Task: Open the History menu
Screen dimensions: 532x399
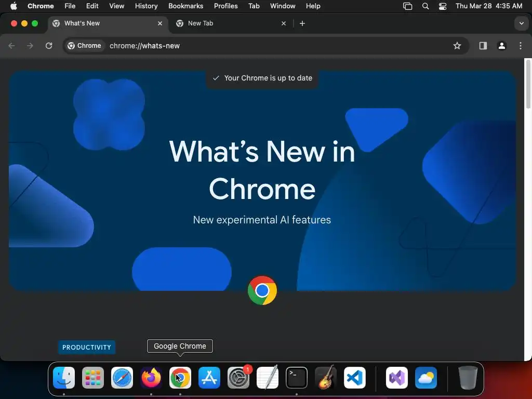Action: 146,6
